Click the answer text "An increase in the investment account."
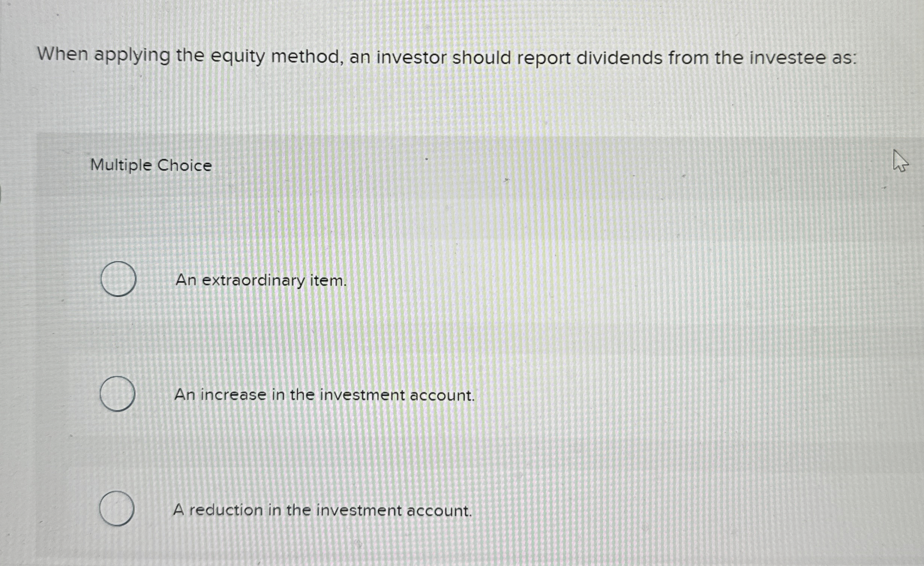This screenshot has width=924, height=566. [325, 395]
